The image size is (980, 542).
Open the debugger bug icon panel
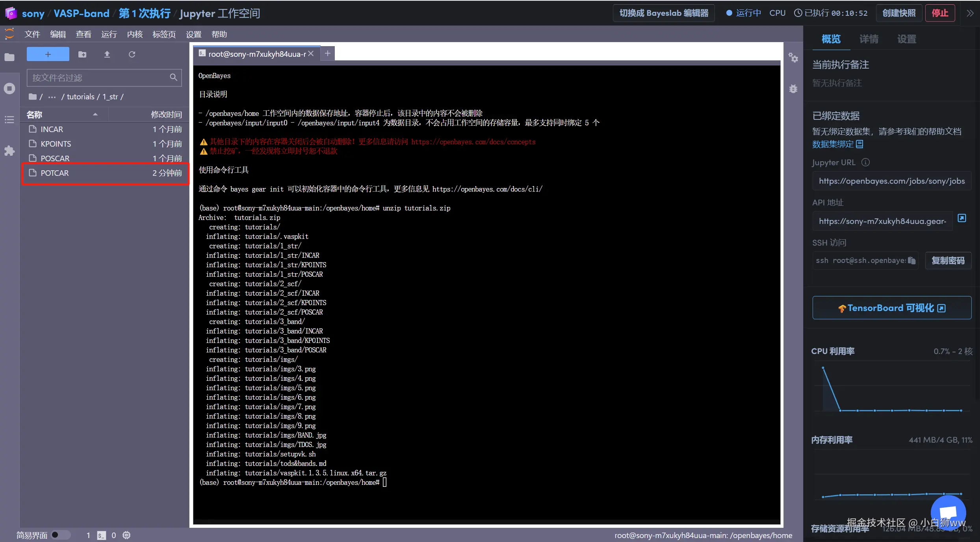(x=793, y=89)
